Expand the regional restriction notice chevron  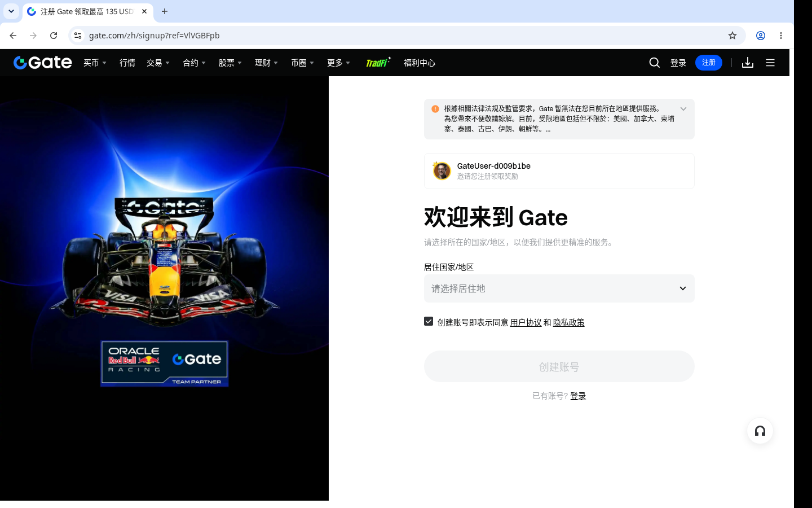683,109
